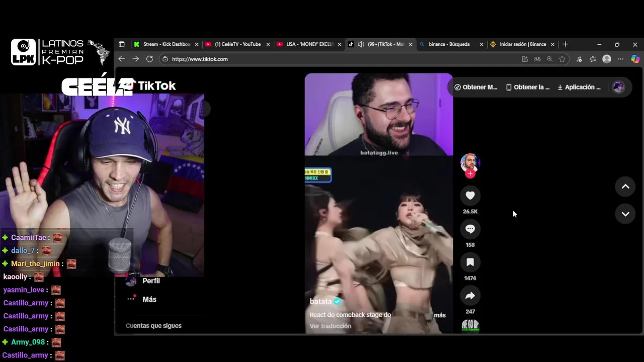Viewport: 644px width, 362px height.
Task: Go to next video with down chevron
Action: 625,214
